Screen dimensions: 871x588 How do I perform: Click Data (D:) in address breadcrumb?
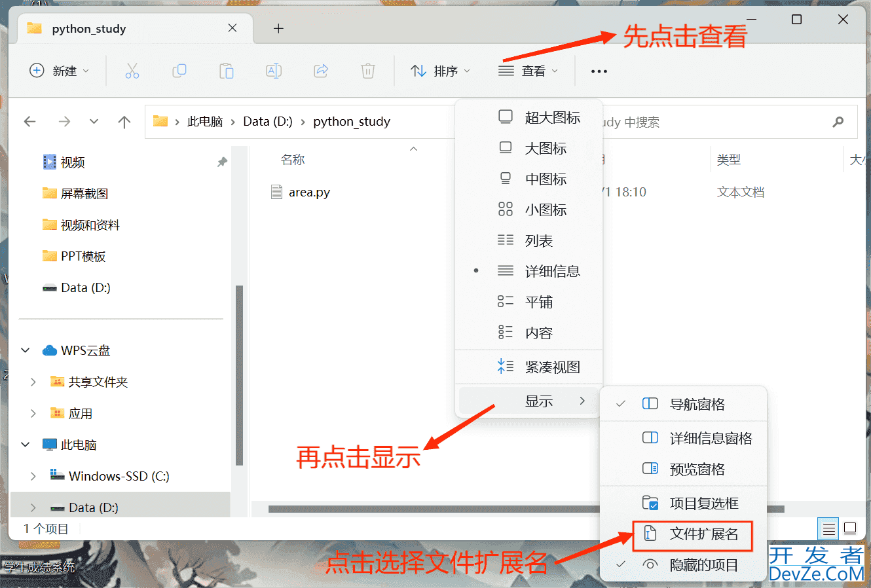tap(268, 122)
